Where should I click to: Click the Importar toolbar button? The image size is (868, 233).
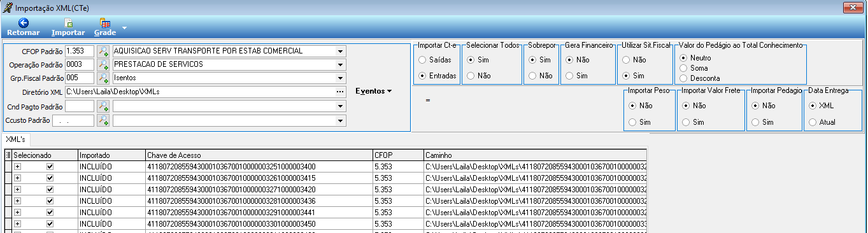coord(68,27)
